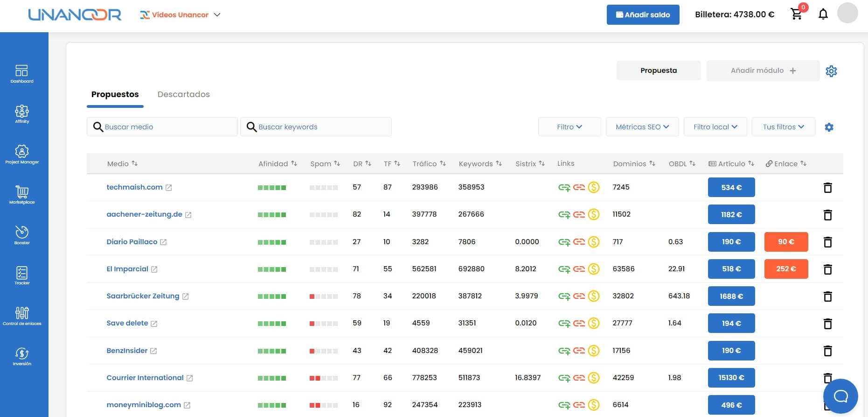Click the Unancor logo
The width and height of the screenshot is (868, 417).
pos(75,15)
